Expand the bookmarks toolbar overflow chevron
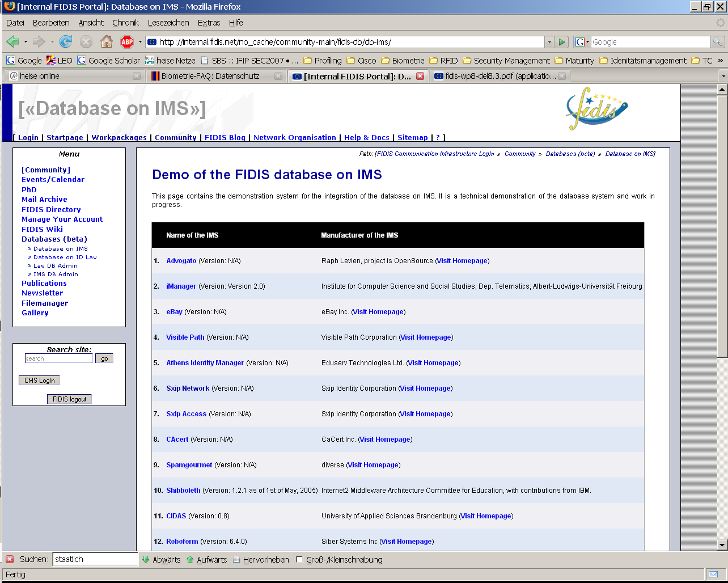The image size is (728, 583). (721, 60)
